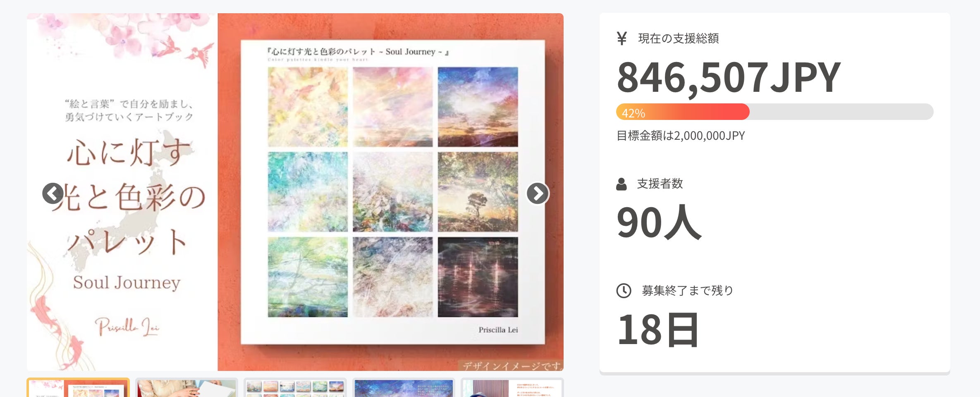This screenshot has height=397, width=980.
Task: Select the fifth thumbnail with red text
Action: tap(512, 387)
